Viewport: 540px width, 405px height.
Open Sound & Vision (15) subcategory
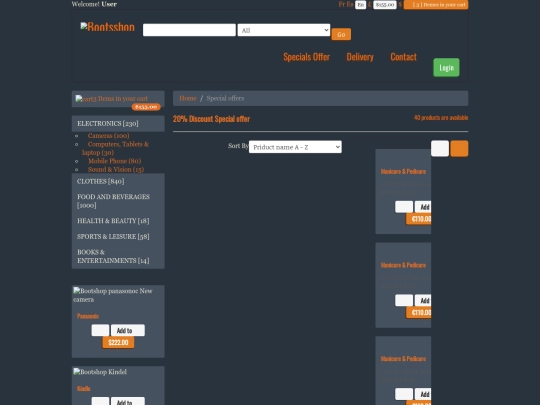click(116, 169)
